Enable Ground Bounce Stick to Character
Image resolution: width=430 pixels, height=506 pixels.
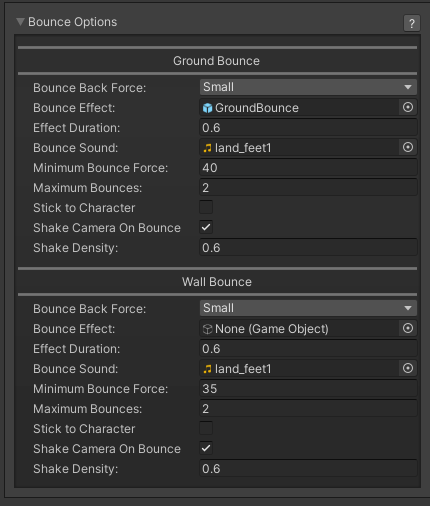coord(206,207)
